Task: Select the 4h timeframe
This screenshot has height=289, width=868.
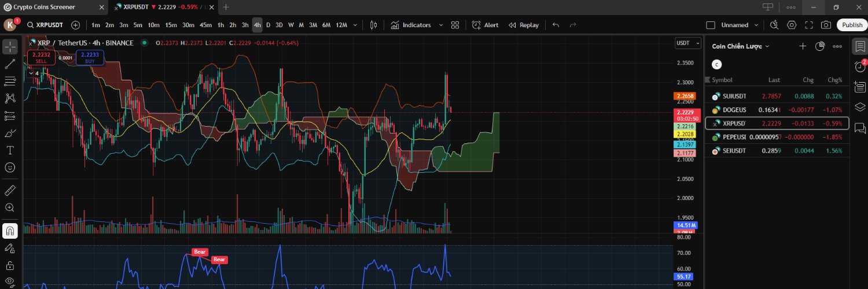Action: [x=257, y=25]
